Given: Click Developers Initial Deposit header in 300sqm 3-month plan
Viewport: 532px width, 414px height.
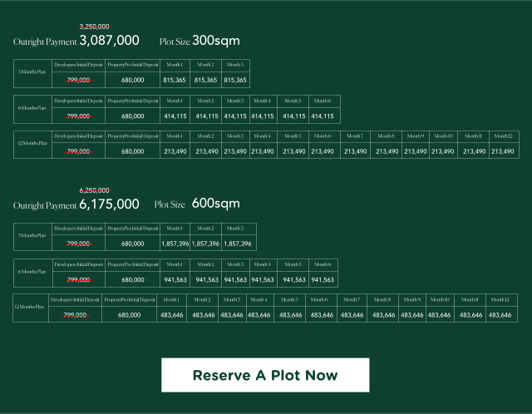Looking at the screenshot, I should [78, 64].
